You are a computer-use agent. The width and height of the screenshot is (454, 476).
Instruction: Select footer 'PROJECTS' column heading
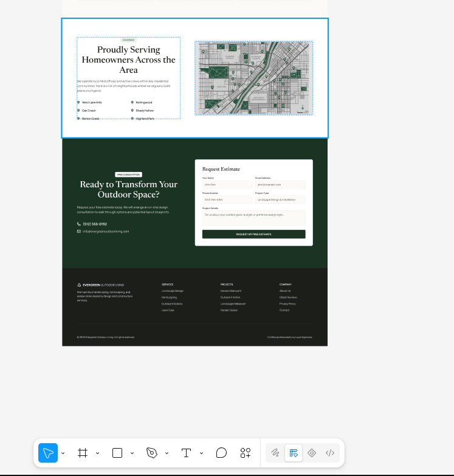[227, 285]
